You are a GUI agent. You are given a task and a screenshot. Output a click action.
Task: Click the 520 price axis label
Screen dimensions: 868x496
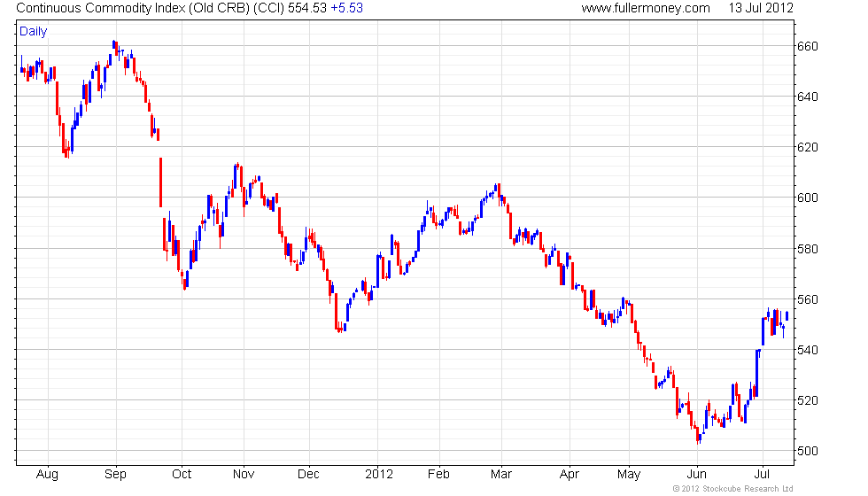pyautogui.click(x=807, y=400)
